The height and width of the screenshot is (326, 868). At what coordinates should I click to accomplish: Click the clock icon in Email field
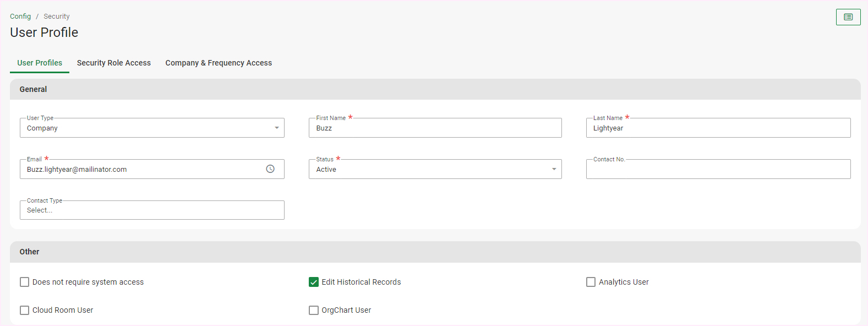(270, 169)
